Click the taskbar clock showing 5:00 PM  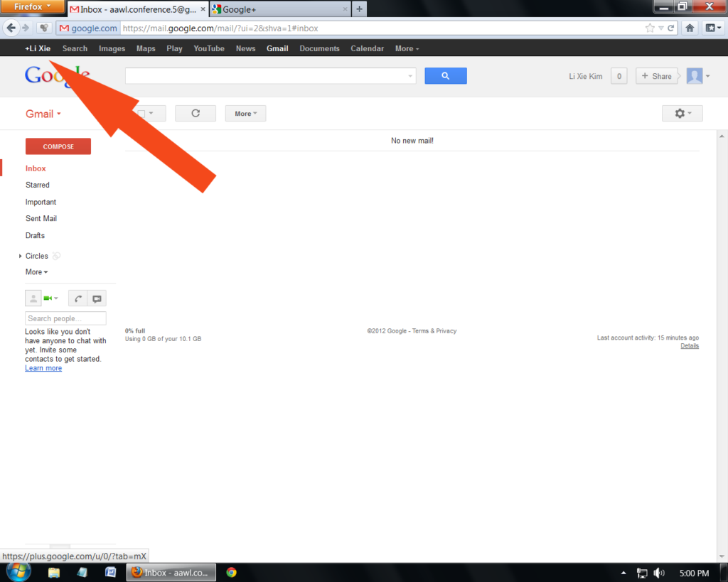coord(694,573)
